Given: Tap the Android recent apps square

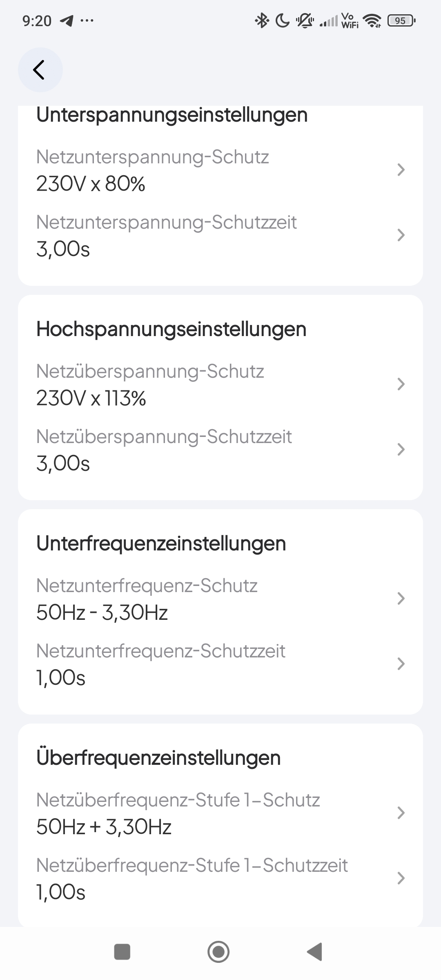Looking at the screenshot, I should pyautogui.click(x=122, y=952).
